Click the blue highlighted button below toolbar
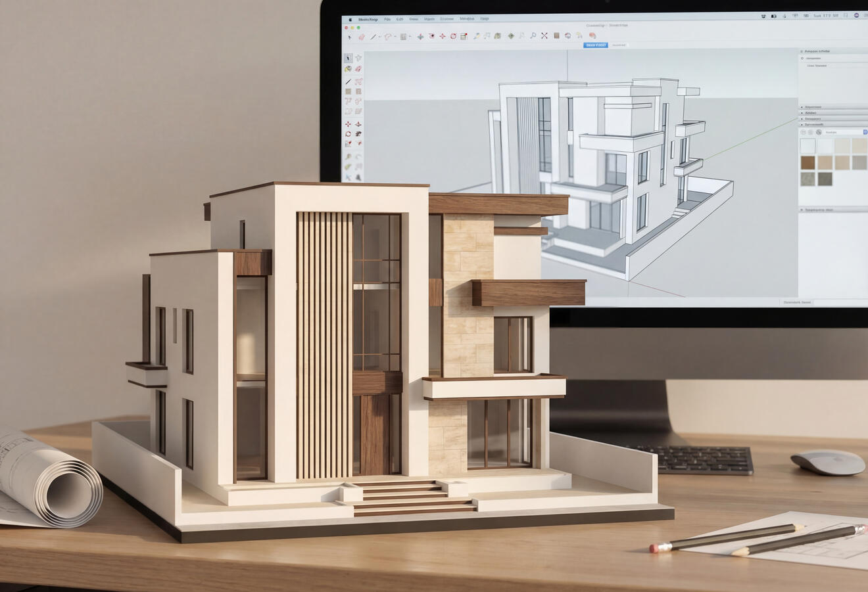 click(x=595, y=45)
